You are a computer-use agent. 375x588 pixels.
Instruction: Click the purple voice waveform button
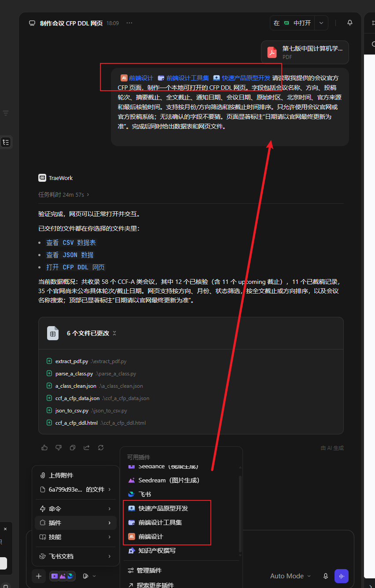[342, 576]
